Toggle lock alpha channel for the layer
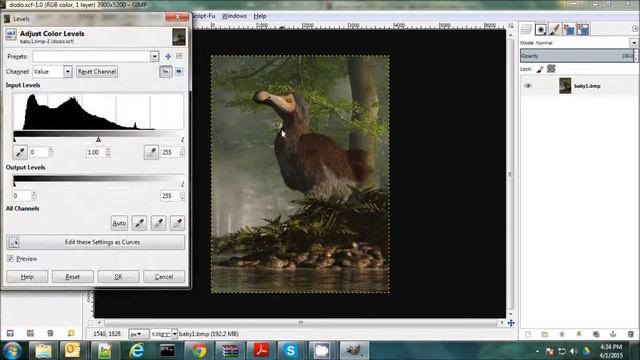Viewport: 640px width, 360px height. click(551, 69)
